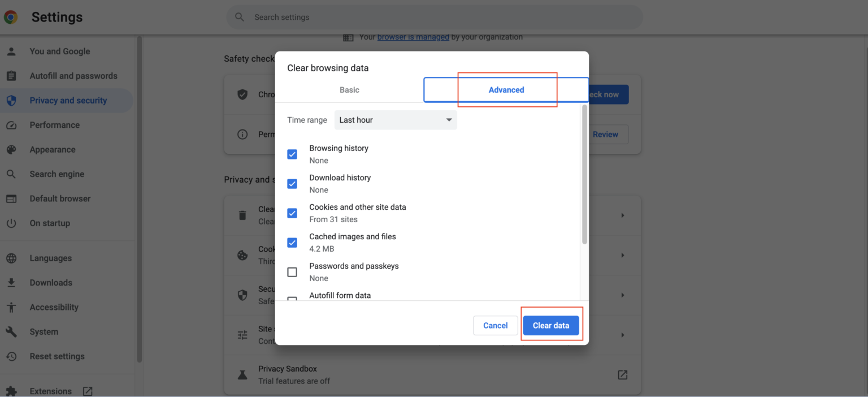The height and width of the screenshot is (397, 868).
Task: Expand the Security settings row arrow
Action: pyautogui.click(x=622, y=295)
